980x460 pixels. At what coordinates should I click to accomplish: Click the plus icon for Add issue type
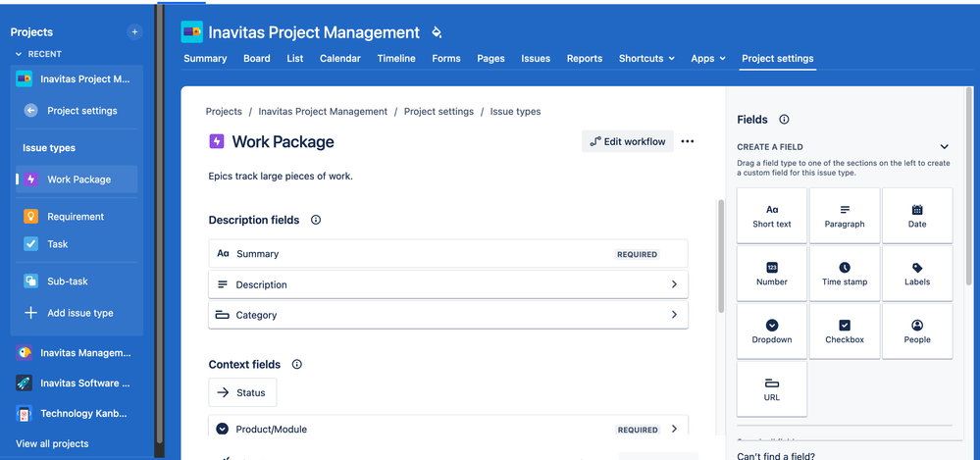coord(30,313)
